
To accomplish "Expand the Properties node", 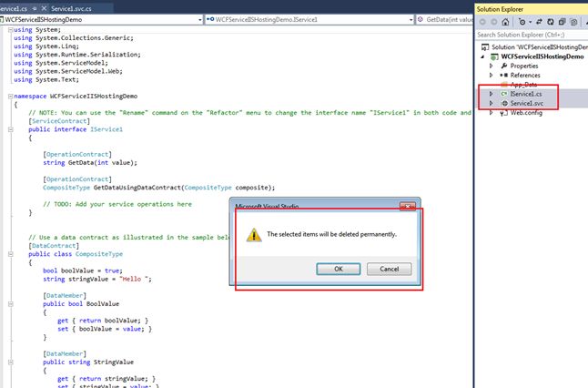I will pyautogui.click(x=491, y=66).
